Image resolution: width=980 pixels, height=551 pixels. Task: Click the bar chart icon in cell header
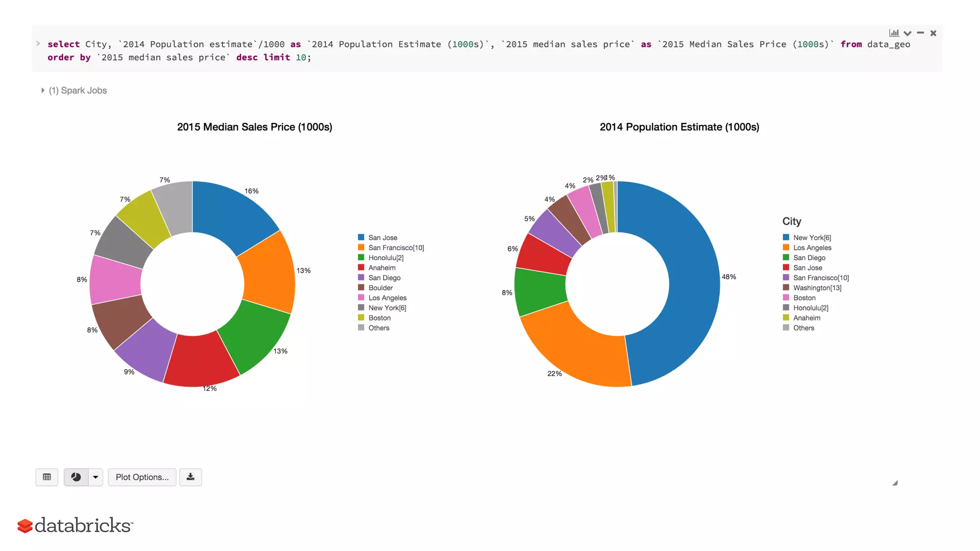894,33
